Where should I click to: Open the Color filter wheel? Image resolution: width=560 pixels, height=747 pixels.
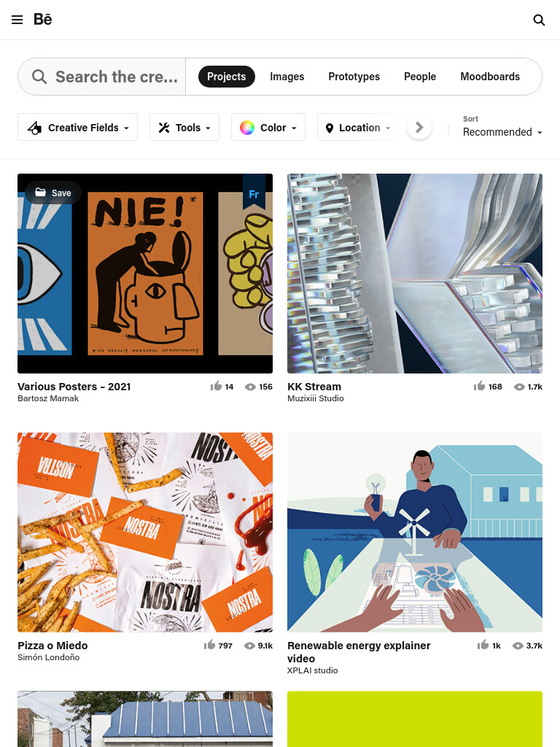click(x=268, y=127)
